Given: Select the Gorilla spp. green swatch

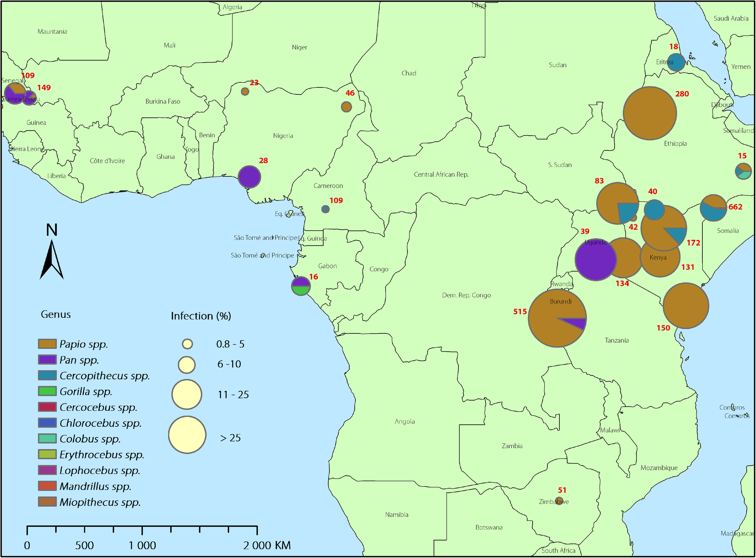Looking at the screenshot, I should pos(47,391).
